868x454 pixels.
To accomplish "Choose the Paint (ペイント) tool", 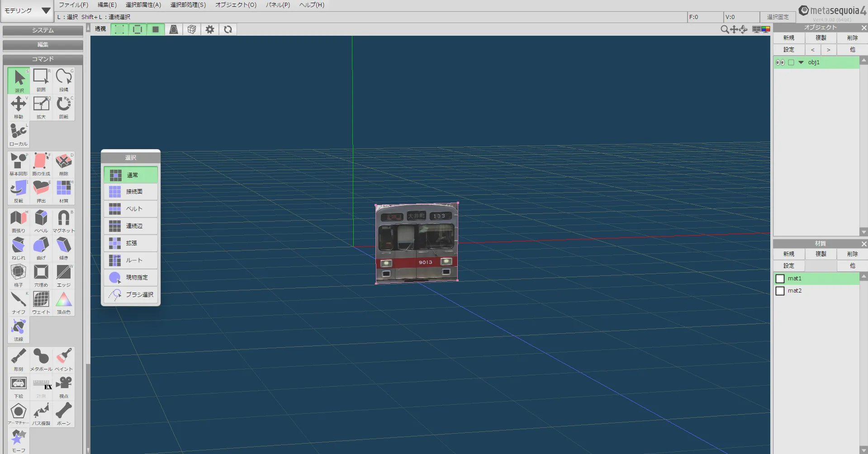I will [64, 359].
